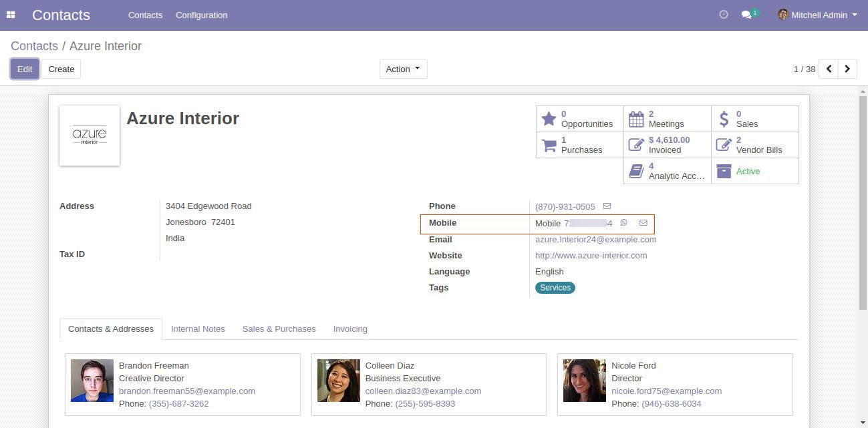Open website http://www.azure-interior.com
868x428 pixels.
591,255
